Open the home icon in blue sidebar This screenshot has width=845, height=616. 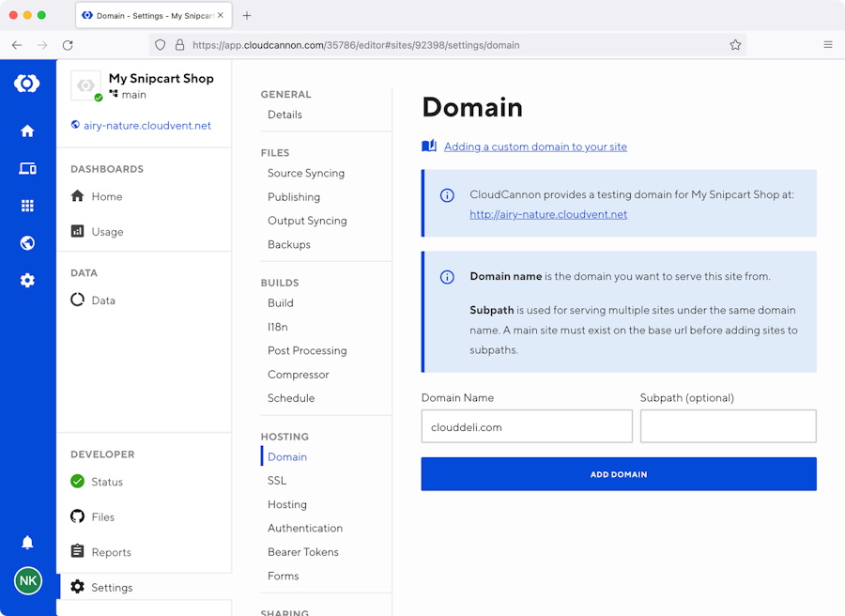pos(27,131)
